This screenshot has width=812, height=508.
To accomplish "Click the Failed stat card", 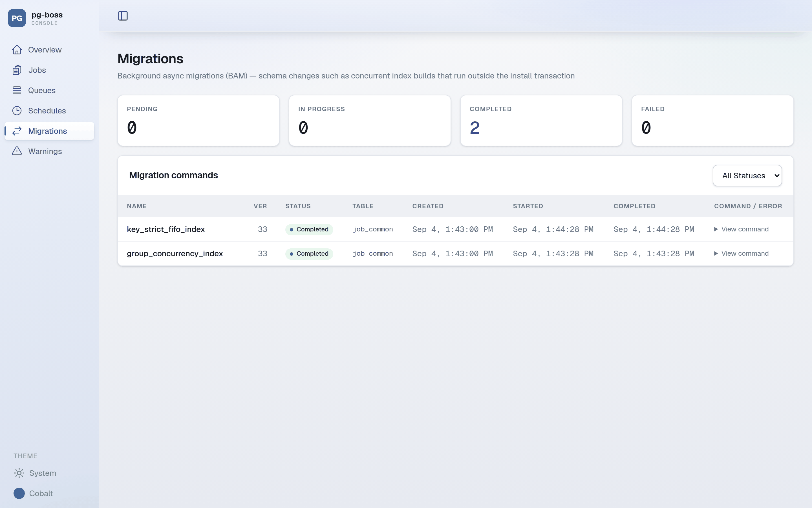I will tap(713, 121).
